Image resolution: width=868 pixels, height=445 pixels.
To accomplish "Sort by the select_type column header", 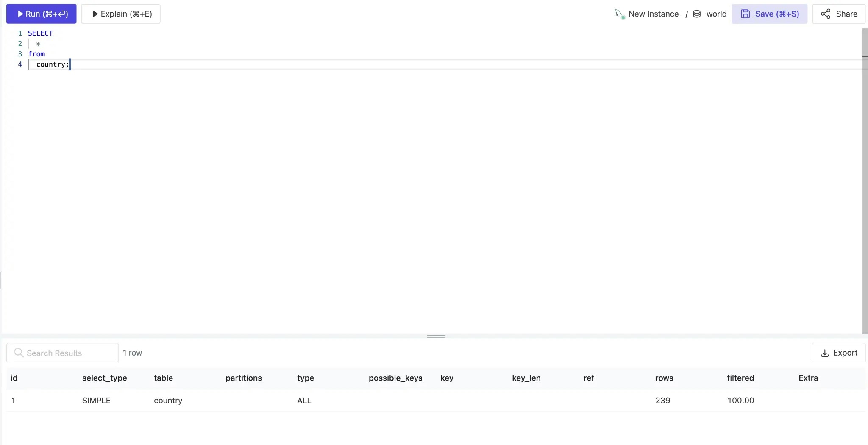I will pyautogui.click(x=105, y=378).
